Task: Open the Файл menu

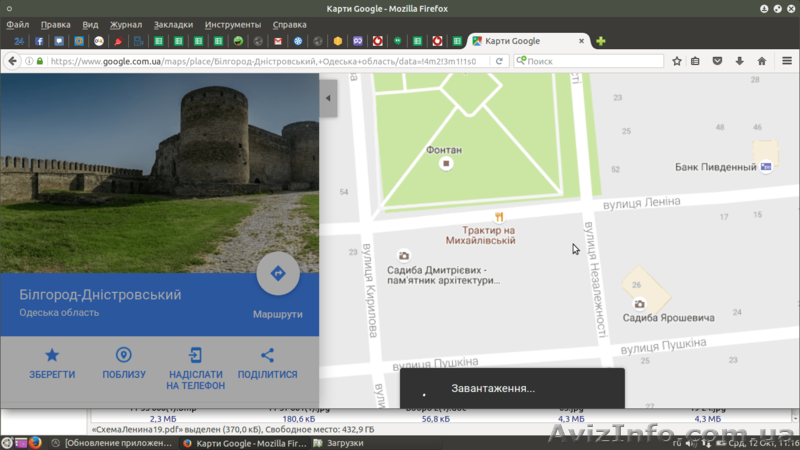Action: tap(17, 24)
